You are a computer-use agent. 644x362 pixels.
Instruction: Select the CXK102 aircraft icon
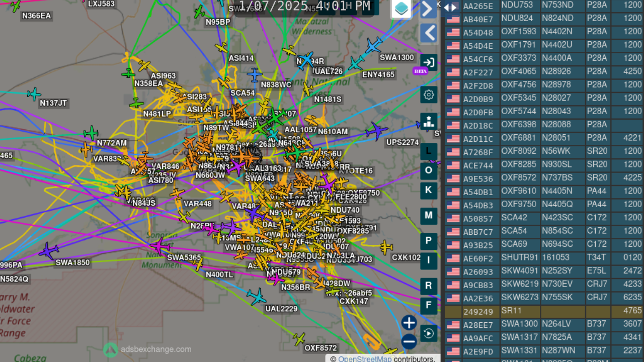pyautogui.click(x=386, y=247)
